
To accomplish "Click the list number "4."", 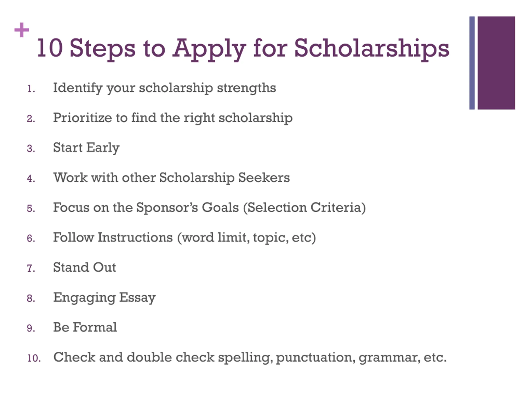I will 31,179.
